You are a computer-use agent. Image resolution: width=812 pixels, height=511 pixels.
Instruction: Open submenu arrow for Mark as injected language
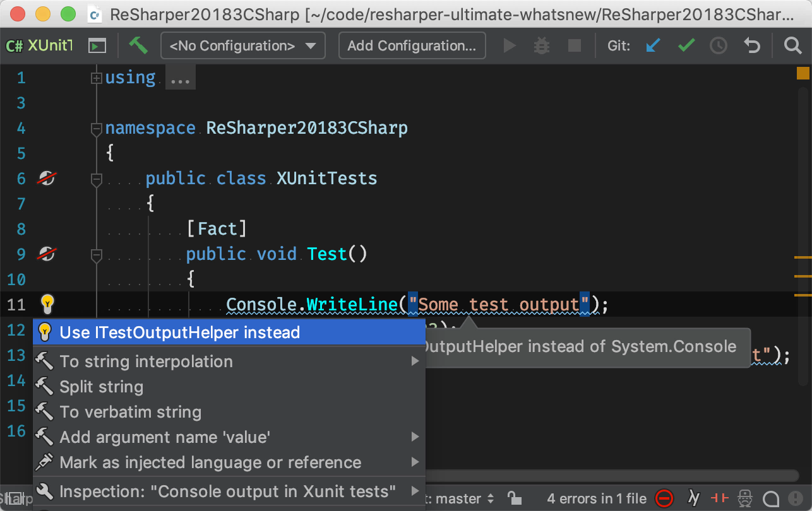415,462
